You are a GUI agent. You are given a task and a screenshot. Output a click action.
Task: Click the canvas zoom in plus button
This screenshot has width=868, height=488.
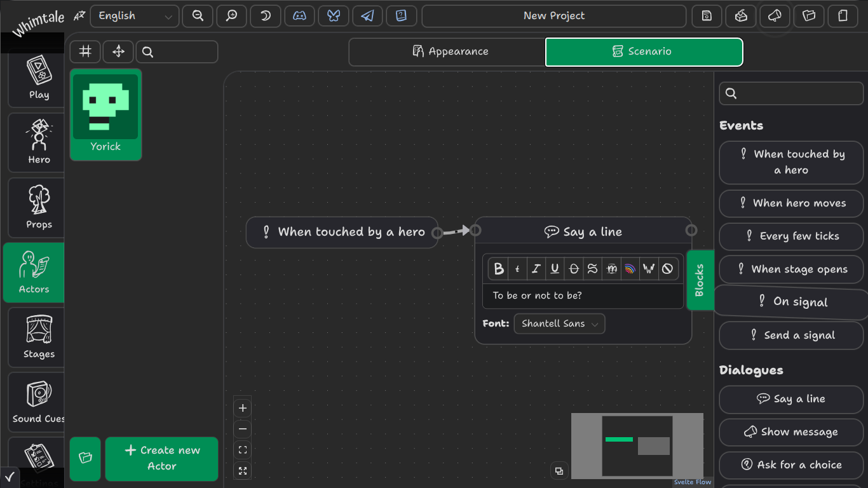242,408
